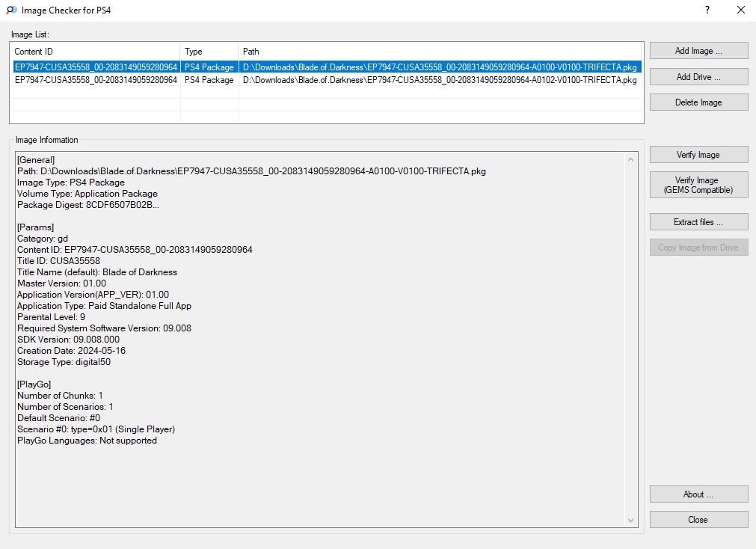The width and height of the screenshot is (756, 549).
Task: Click the Image Checker app icon in the title bar
Action: [11, 10]
